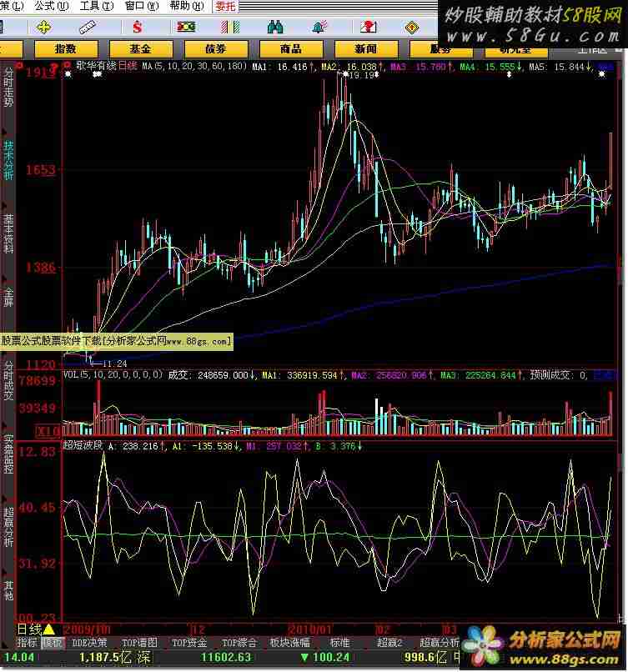
Task: Open 帮助(H) menu
Action: pos(187,6)
